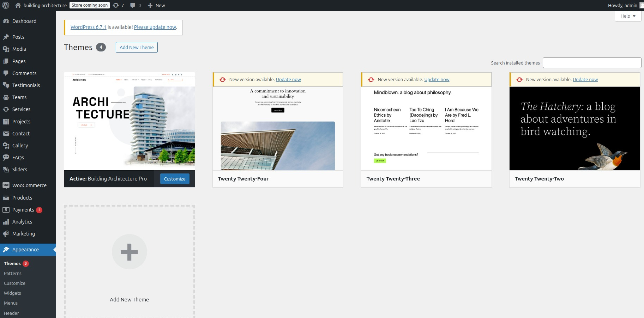The image size is (644, 318).
Task: Click the updates refresh icon showing 7
Action: pyautogui.click(x=116, y=5)
